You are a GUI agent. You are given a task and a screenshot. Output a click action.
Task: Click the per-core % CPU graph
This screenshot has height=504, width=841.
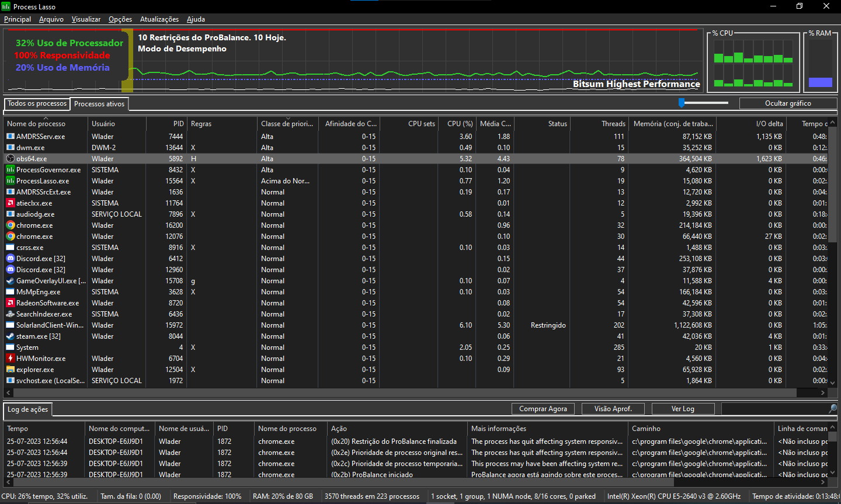click(753, 63)
